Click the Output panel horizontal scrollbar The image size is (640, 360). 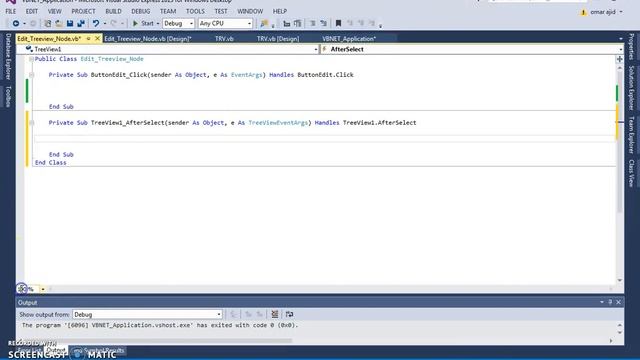pos(157,340)
